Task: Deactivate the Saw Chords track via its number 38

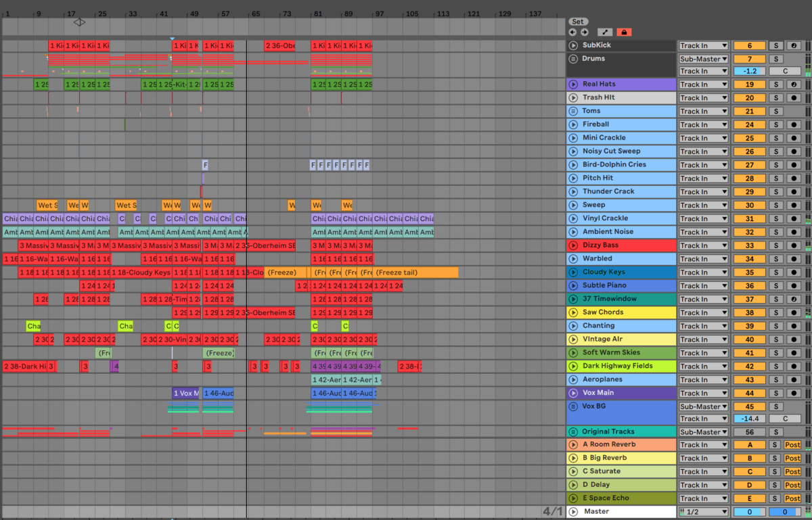Action: coord(749,312)
